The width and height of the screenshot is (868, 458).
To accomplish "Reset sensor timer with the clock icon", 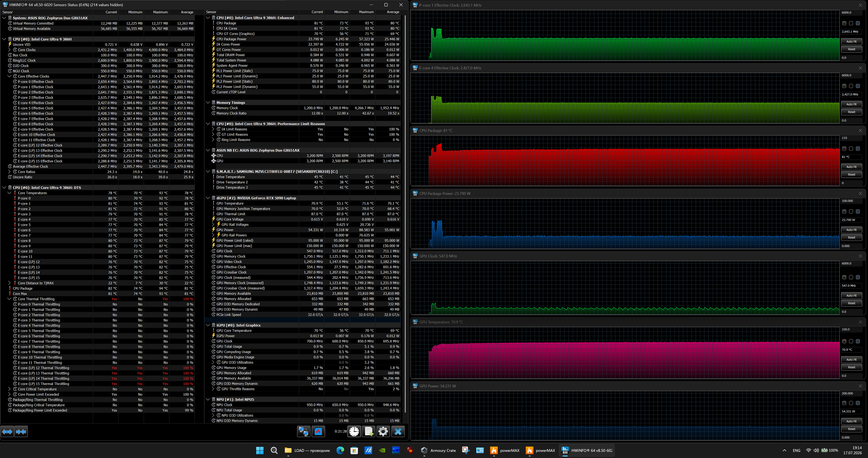I will pyautogui.click(x=354, y=431).
